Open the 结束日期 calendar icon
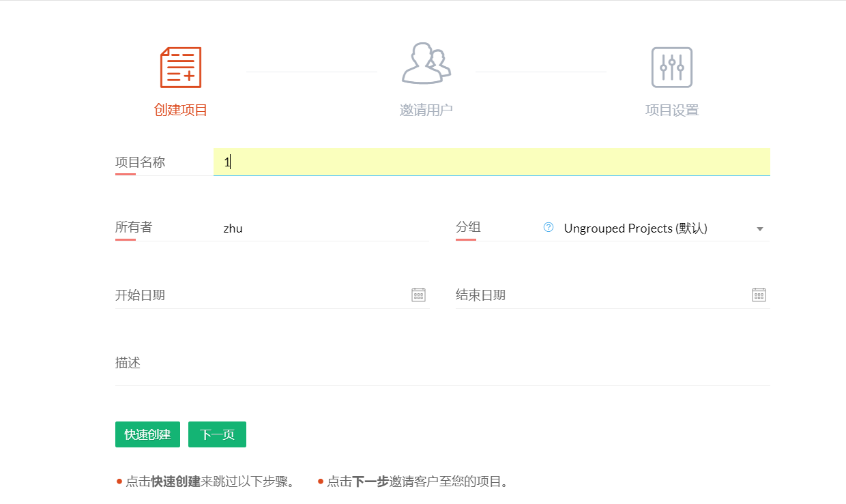Screen dimensions: 846x504 coord(759,295)
